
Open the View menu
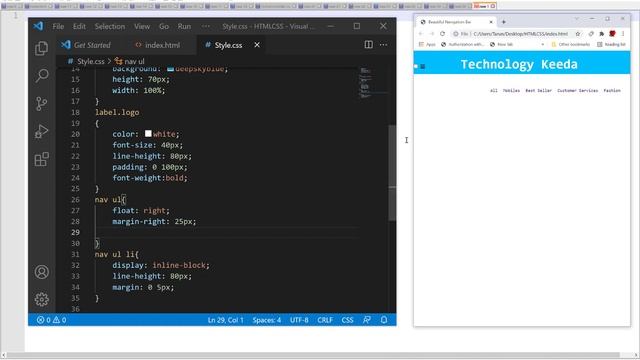(142, 26)
